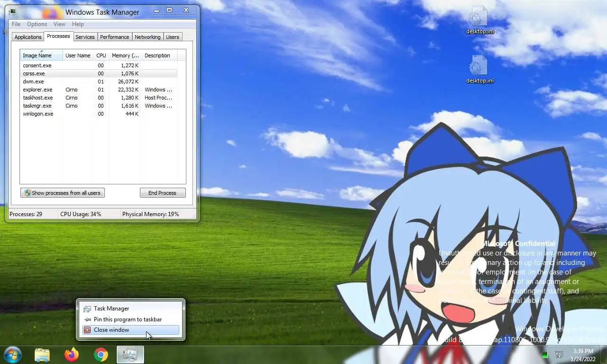Select the dwm.exe process row
Screen dimensions: 607x364
99,82
